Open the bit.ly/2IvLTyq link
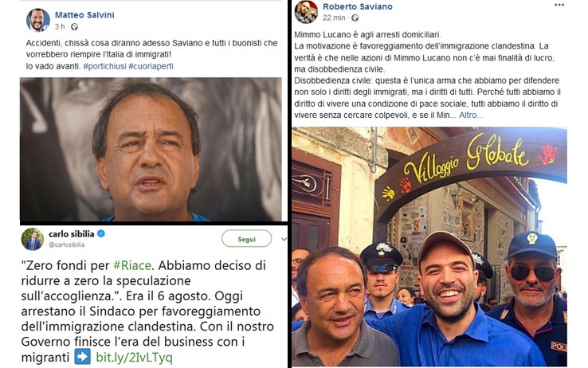Screen dimensions: 588x368 pos(134,357)
